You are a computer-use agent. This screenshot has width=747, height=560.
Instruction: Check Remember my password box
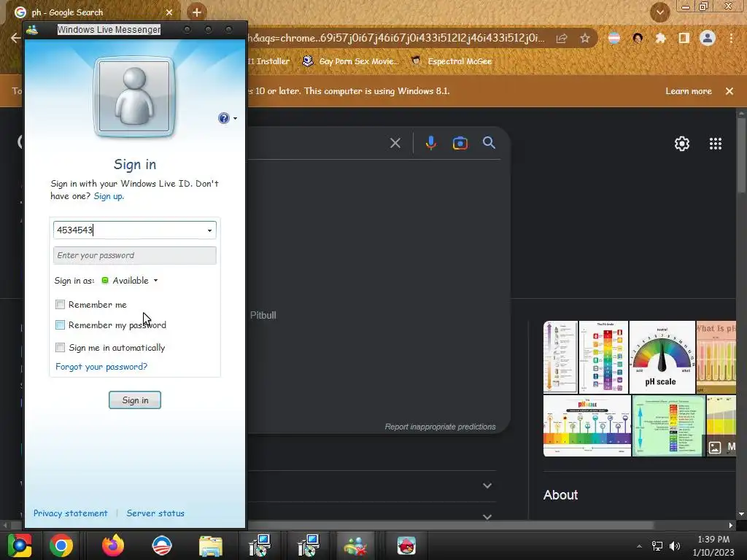60,324
